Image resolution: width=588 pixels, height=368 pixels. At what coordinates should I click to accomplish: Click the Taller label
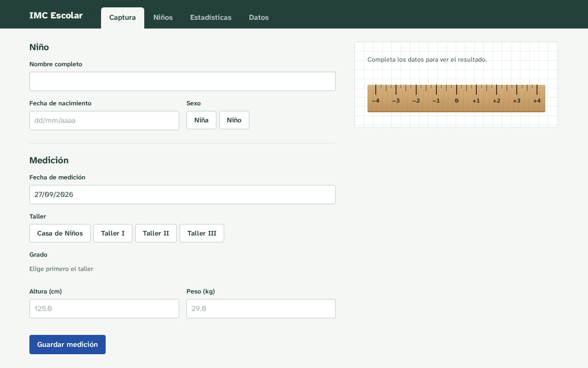click(38, 217)
